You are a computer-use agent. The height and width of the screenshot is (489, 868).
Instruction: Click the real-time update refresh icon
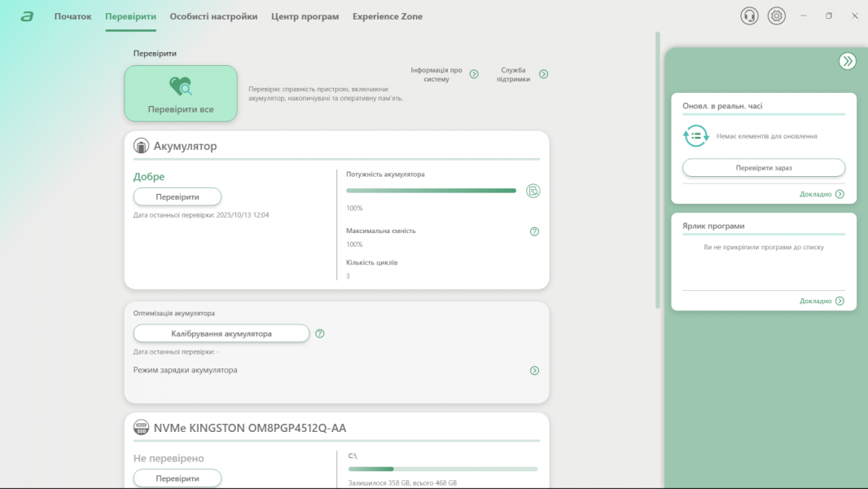[695, 136]
